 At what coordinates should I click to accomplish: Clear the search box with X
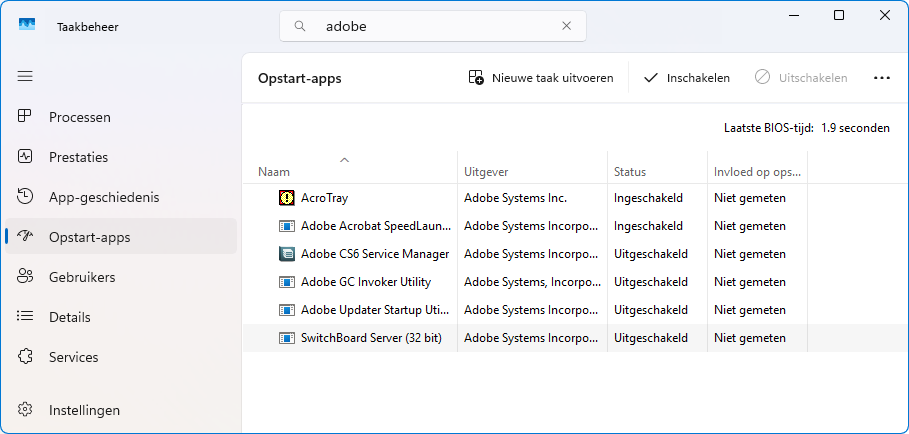point(567,27)
